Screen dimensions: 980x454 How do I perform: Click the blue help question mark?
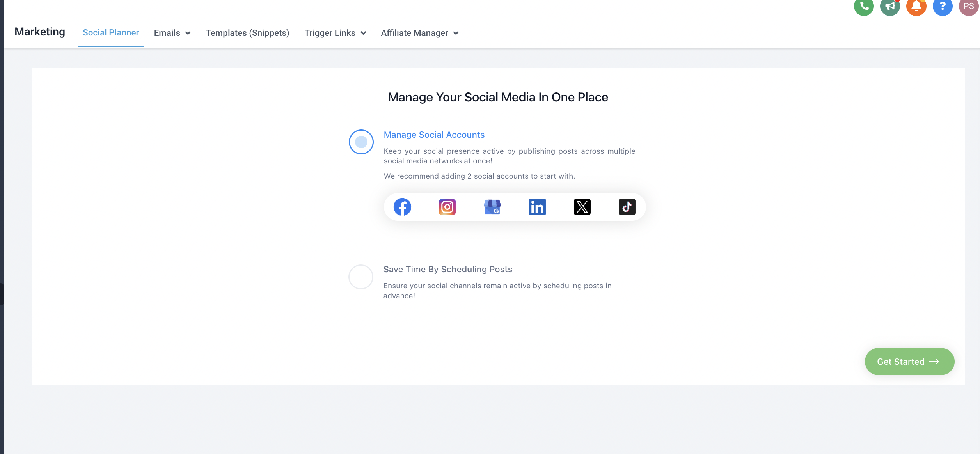943,6
